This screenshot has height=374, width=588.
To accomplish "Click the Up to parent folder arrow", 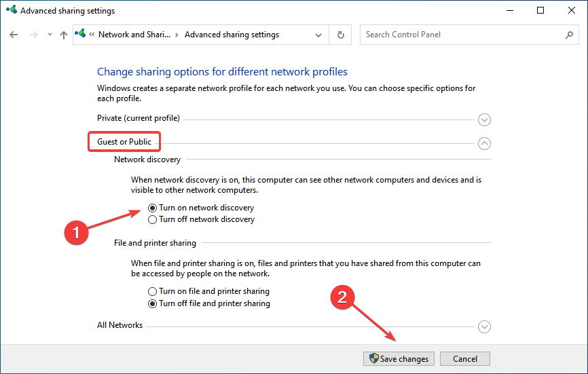I will point(64,35).
